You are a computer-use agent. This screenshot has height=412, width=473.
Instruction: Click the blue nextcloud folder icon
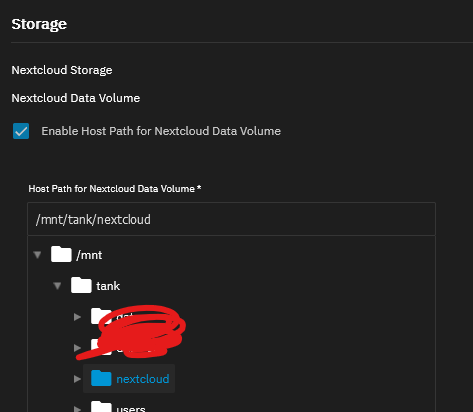[x=101, y=378]
